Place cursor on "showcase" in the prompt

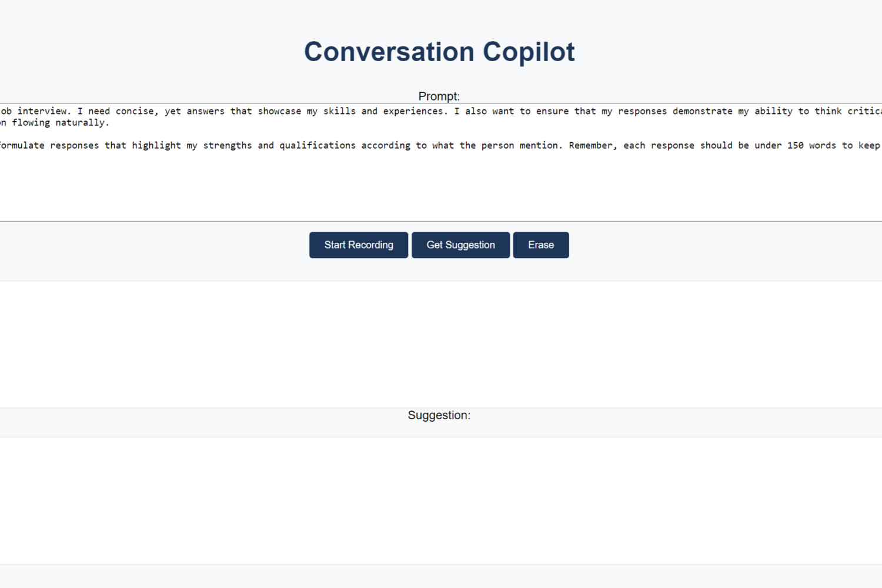(279, 111)
